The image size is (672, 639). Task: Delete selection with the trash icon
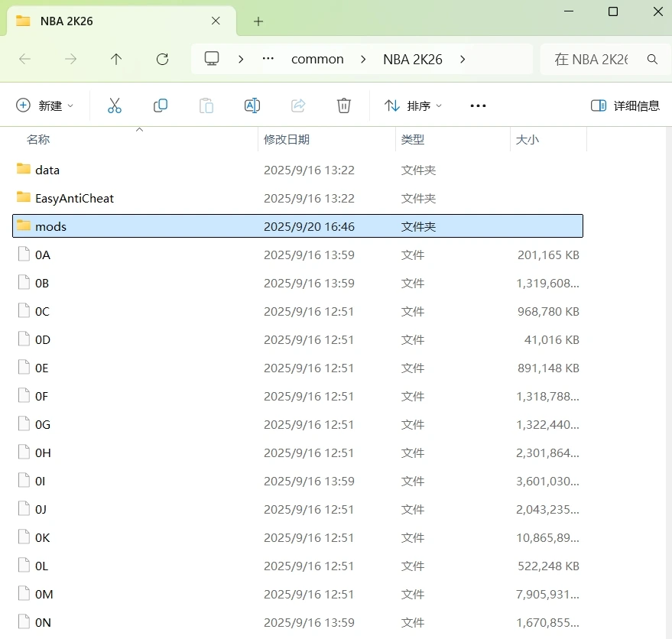(344, 105)
